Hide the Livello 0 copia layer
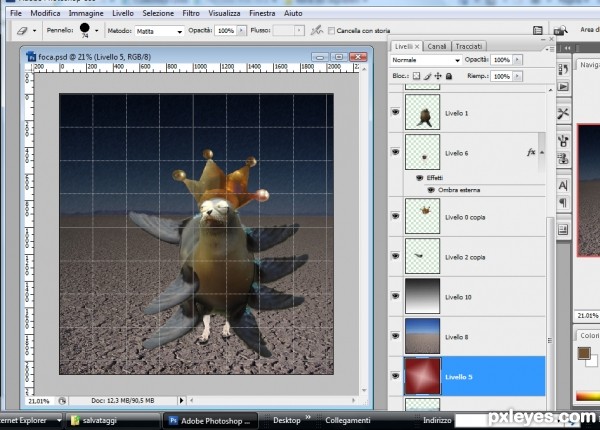 click(x=395, y=216)
